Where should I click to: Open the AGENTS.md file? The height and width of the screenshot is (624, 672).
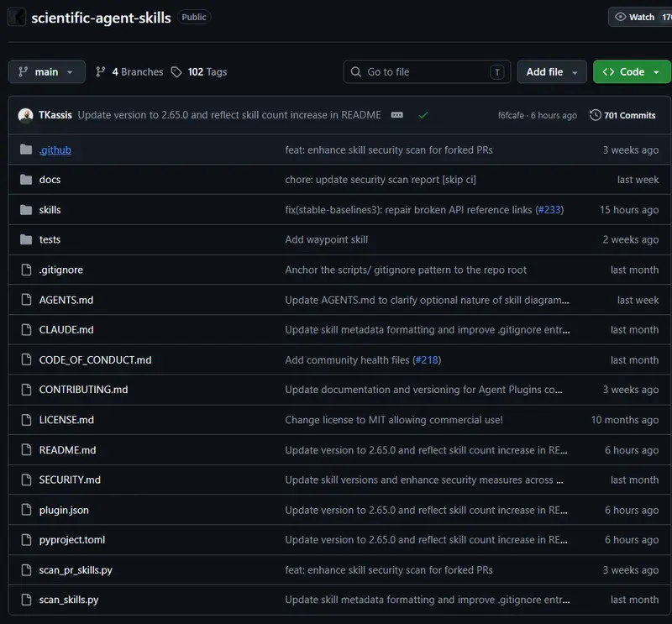tap(66, 300)
